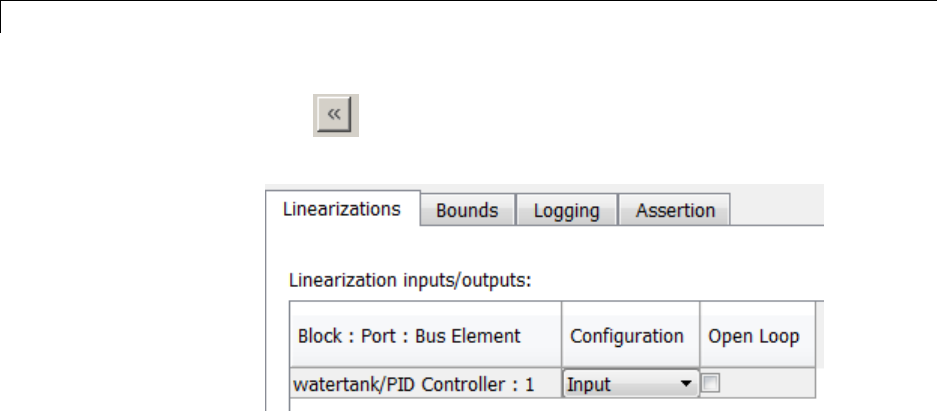Click the Configuration dropdown arrow

pos(686,384)
